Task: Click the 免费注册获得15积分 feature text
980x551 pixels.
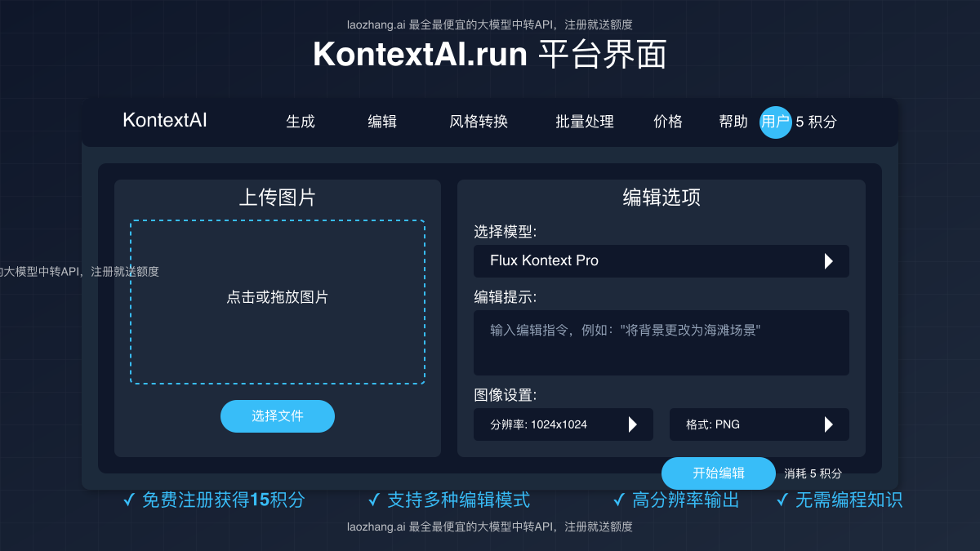Action: point(223,500)
